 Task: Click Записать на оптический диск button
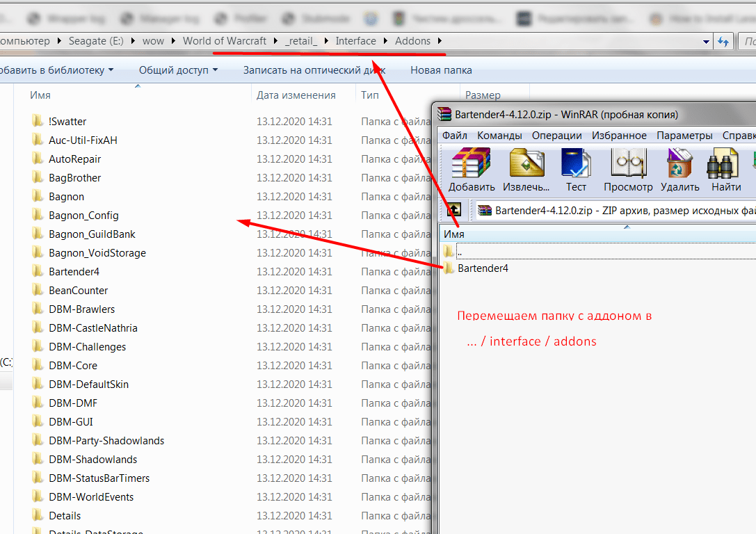(x=314, y=70)
